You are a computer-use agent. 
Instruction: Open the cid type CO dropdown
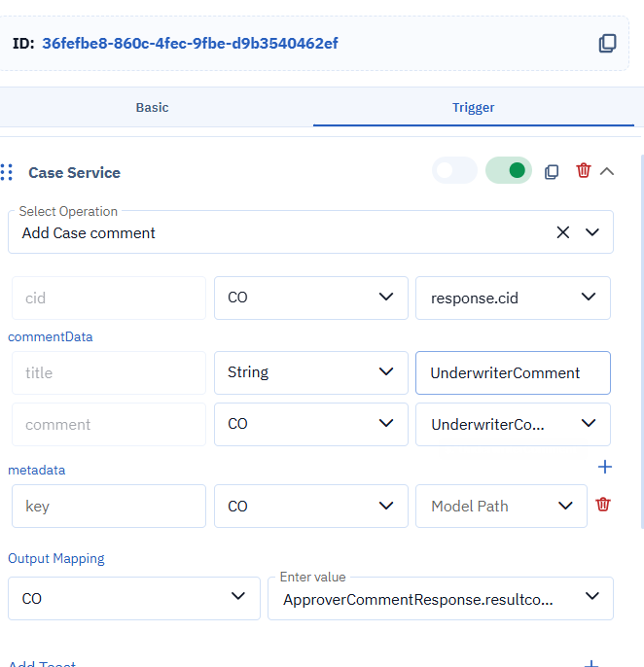pyautogui.click(x=311, y=298)
